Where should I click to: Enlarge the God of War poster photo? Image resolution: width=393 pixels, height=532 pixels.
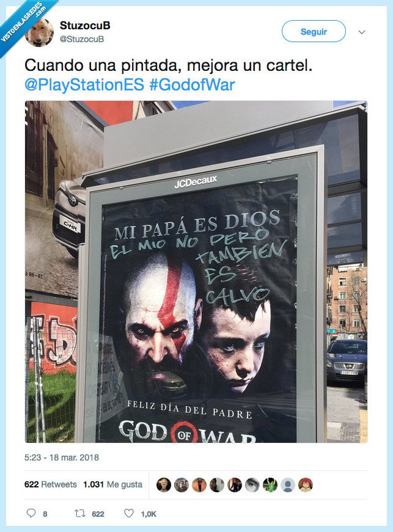point(196,271)
